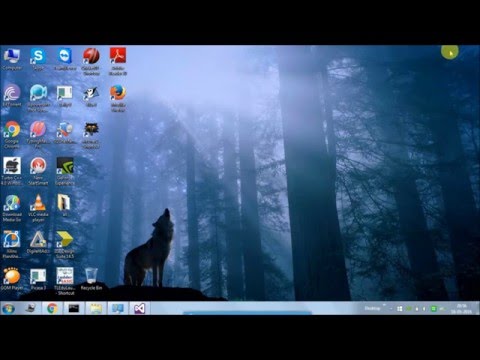Launch the NVIDIA GeForce Experience shortcut
Viewport: 480px width, 360px height.
tap(65, 171)
